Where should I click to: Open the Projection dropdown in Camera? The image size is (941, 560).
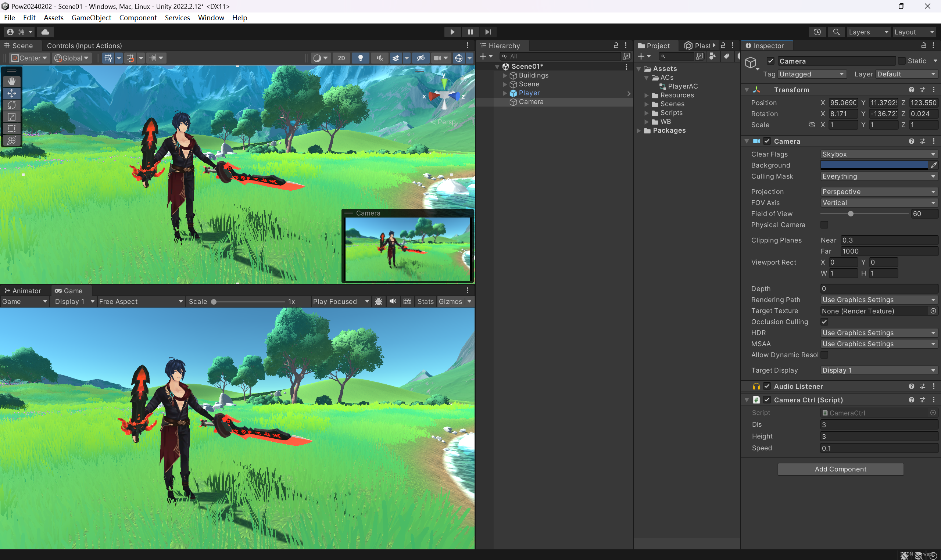tap(877, 191)
